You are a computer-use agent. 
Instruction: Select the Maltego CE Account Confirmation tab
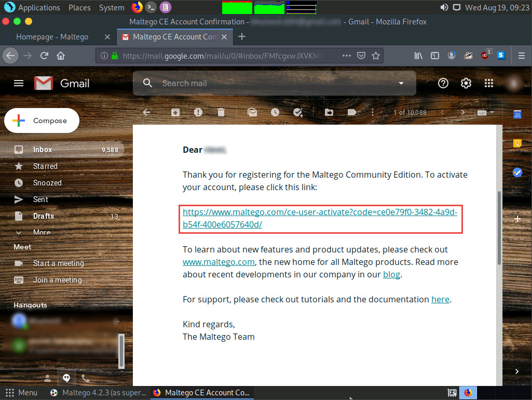[175, 37]
